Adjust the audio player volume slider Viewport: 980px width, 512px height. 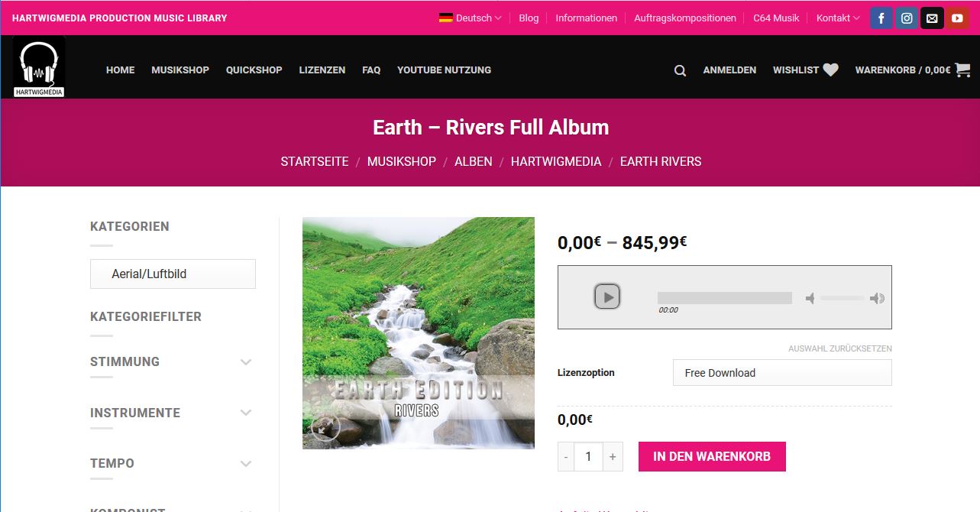pyautogui.click(x=843, y=298)
